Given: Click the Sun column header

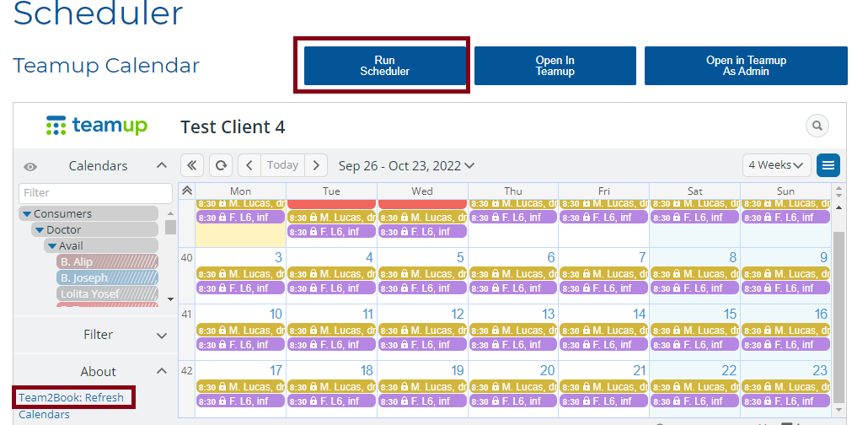Looking at the screenshot, I should point(785,191).
